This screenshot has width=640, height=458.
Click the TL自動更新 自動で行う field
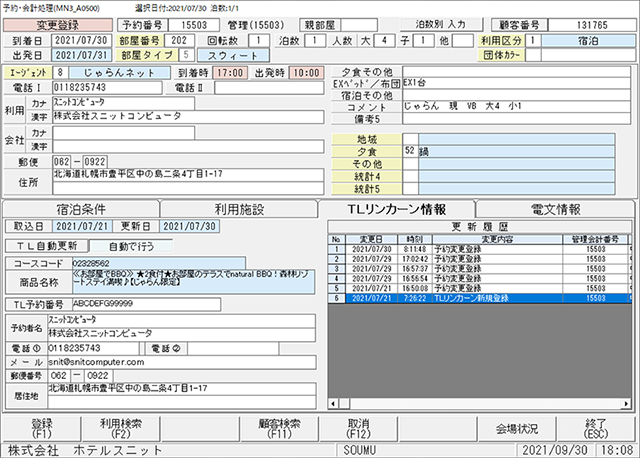(131, 246)
